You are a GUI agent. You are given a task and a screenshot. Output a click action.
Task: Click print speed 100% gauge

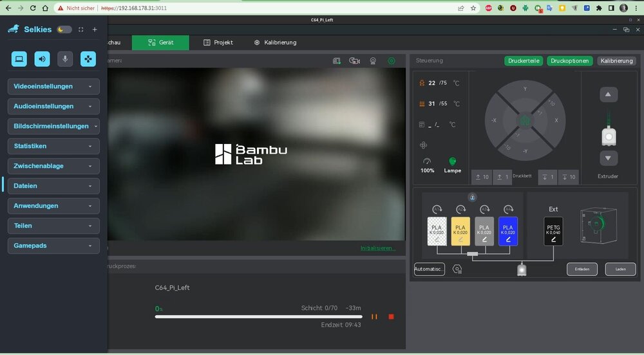427,165
